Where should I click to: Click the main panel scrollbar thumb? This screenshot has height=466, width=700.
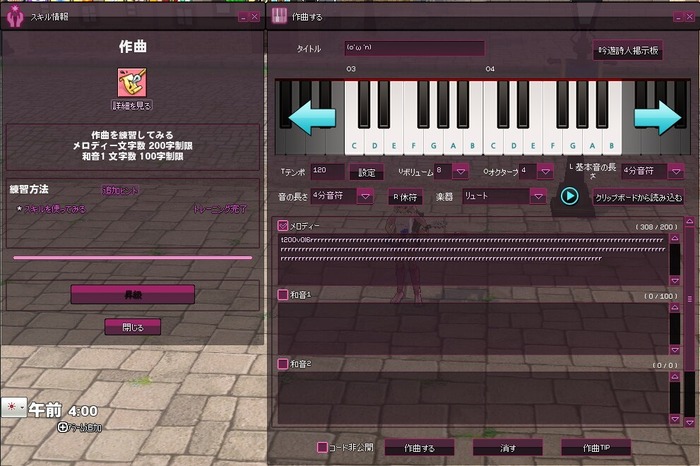pyautogui.click(x=690, y=299)
